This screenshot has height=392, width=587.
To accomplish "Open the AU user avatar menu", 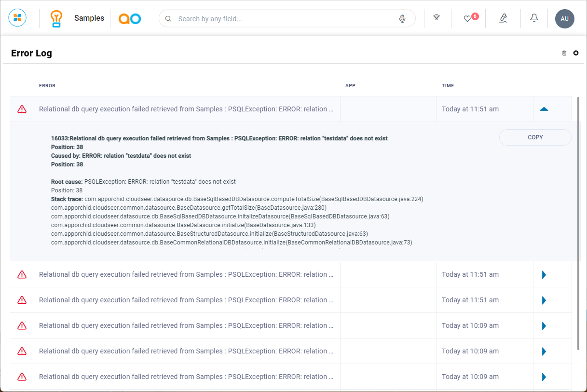I will tap(564, 19).
